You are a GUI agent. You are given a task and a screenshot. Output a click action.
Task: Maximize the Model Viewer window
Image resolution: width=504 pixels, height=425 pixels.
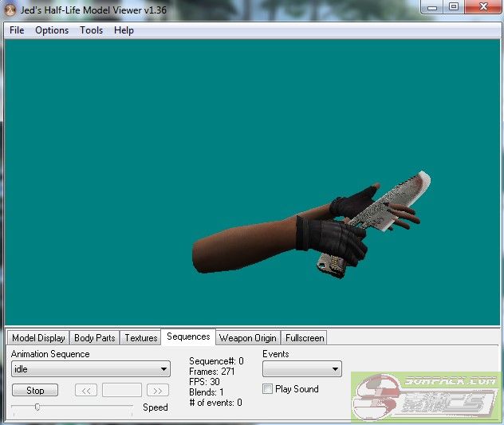click(454, 7)
